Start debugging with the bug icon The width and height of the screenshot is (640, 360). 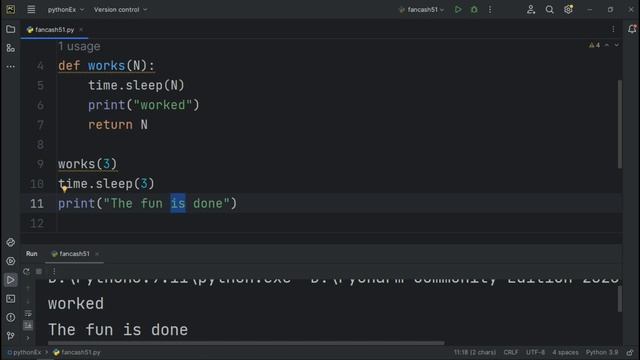(474, 9)
